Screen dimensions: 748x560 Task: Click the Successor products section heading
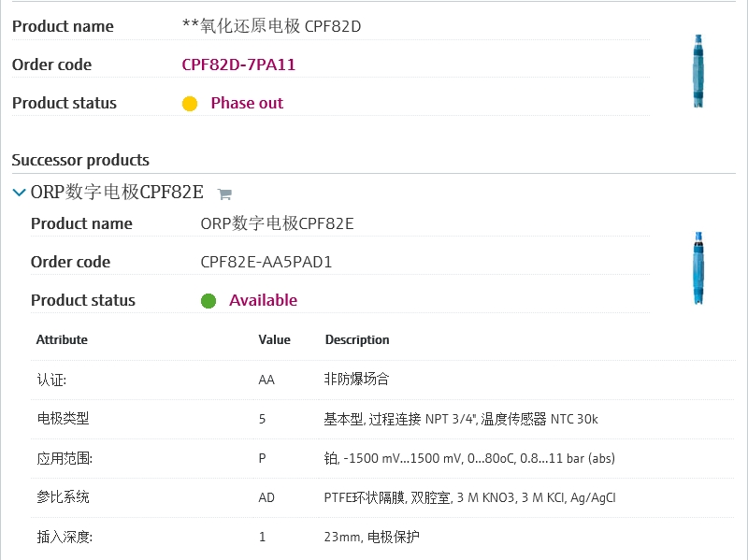point(80,160)
